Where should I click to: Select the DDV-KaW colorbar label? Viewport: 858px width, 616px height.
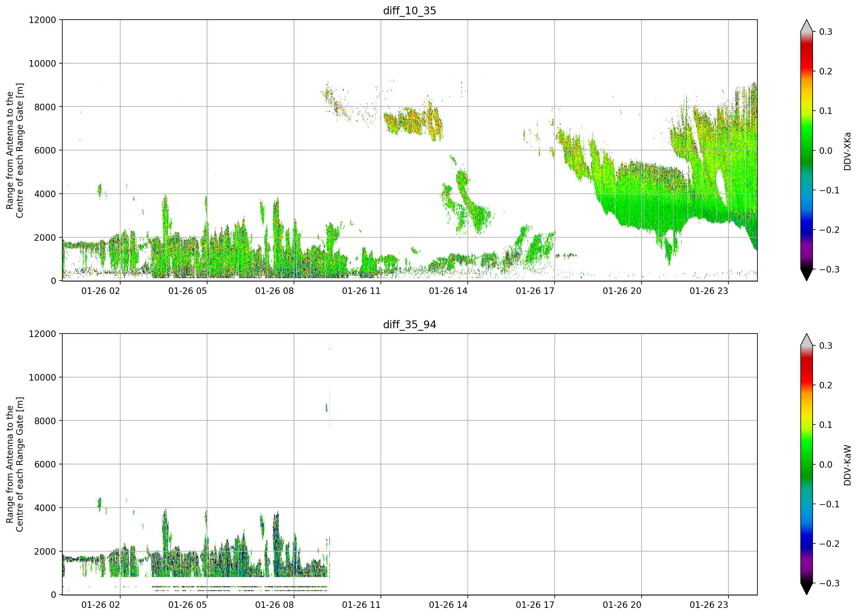point(847,465)
